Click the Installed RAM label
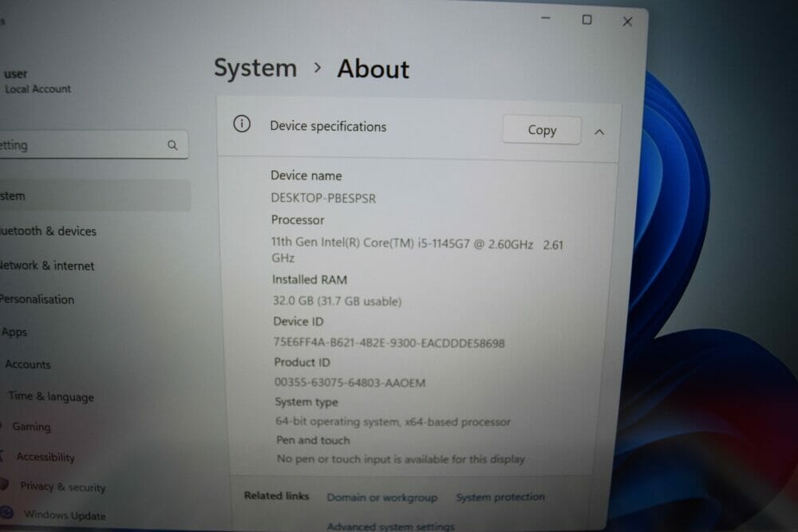Viewport: 798px width, 532px height. point(310,280)
